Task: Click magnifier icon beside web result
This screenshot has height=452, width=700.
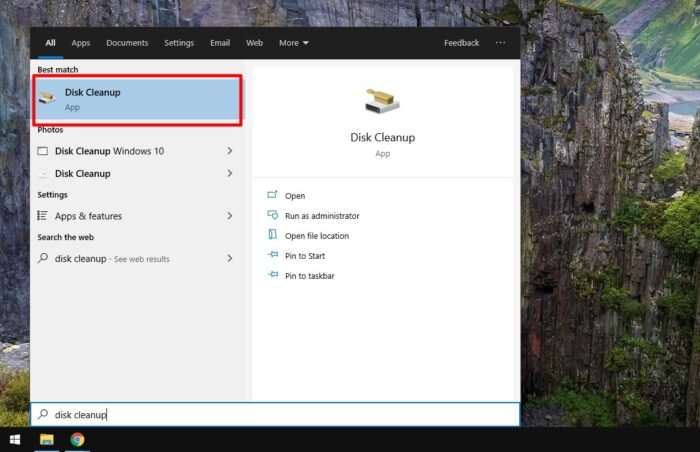Action: [43, 258]
